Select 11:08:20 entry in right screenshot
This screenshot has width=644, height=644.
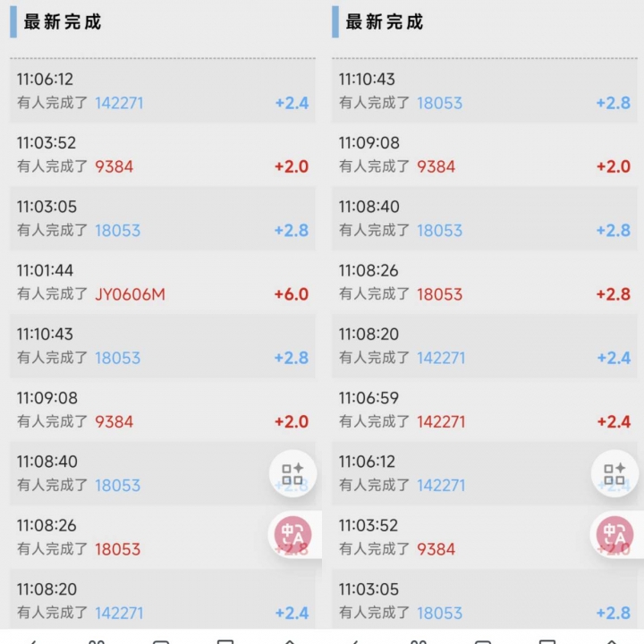click(x=485, y=346)
